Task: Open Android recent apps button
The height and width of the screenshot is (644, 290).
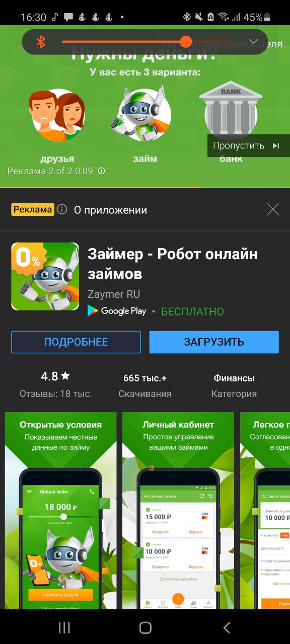Action: pos(64,627)
